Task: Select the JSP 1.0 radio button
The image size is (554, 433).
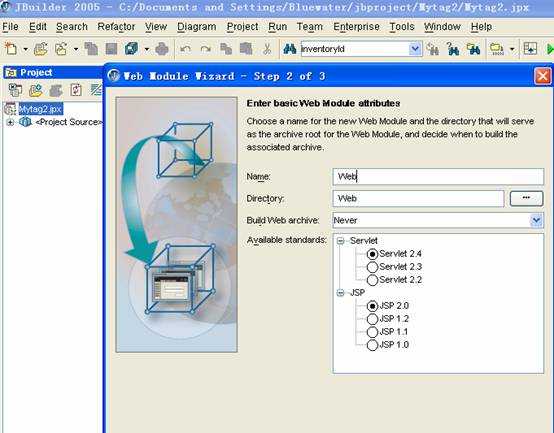Action: [x=372, y=345]
